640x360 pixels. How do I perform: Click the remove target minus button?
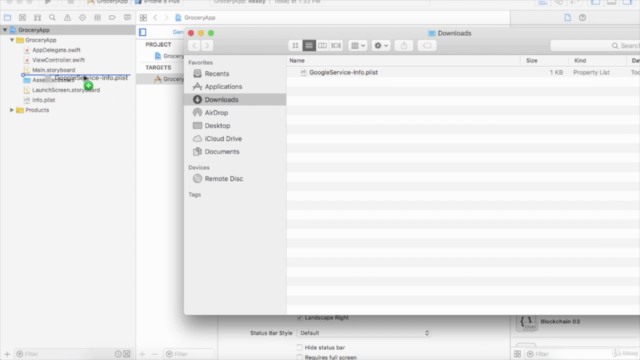(x=154, y=354)
